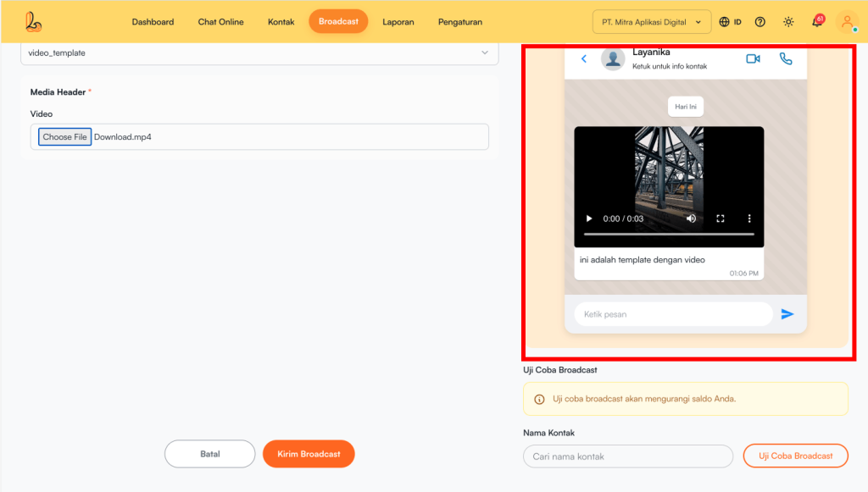This screenshot has width=868, height=492.
Task: Toggle the light theme sun icon
Action: pyautogui.click(x=788, y=22)
